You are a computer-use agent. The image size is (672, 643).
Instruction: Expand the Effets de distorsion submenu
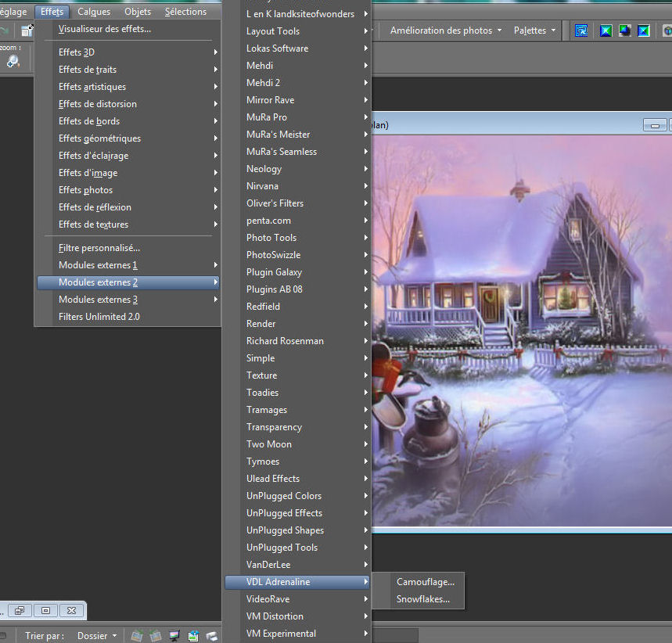click(x=128, y=104)
